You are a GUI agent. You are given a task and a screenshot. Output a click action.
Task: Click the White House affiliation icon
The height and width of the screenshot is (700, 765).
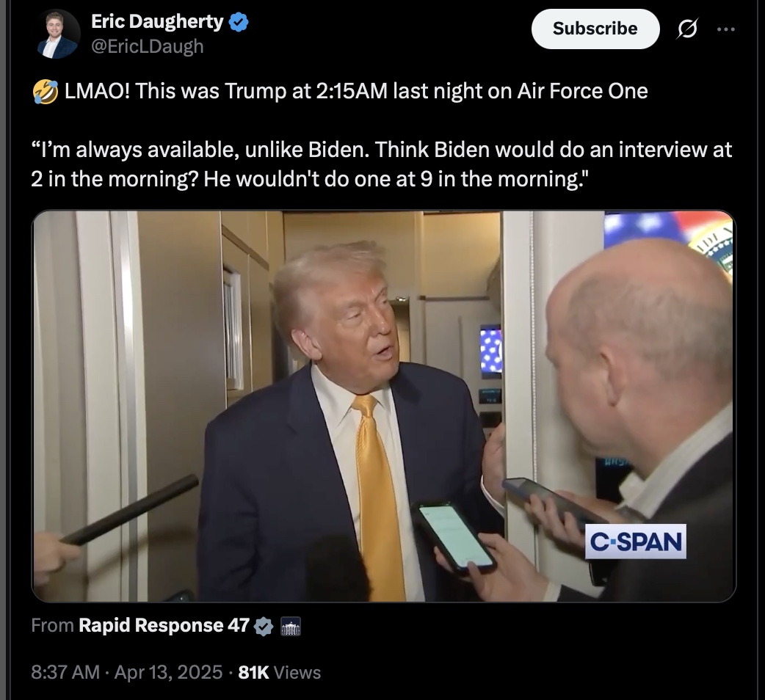291,627
